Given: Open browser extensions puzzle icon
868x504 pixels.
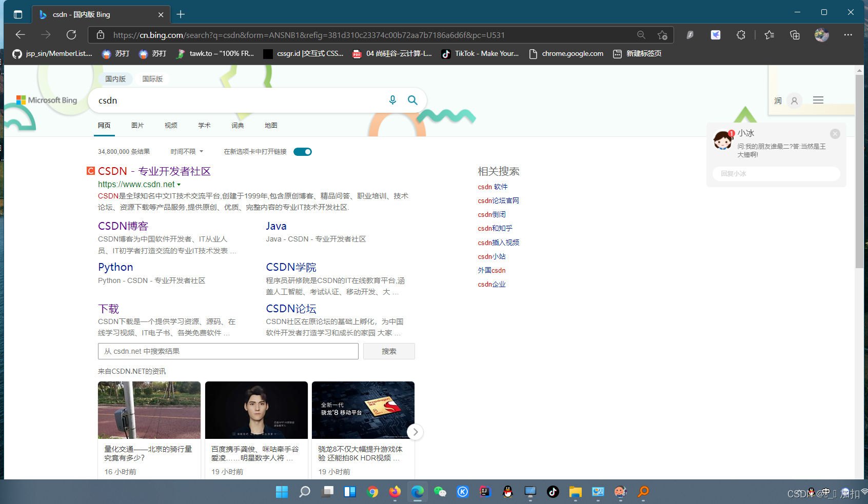Looking at the screenshot, I should tap(741, 35).
